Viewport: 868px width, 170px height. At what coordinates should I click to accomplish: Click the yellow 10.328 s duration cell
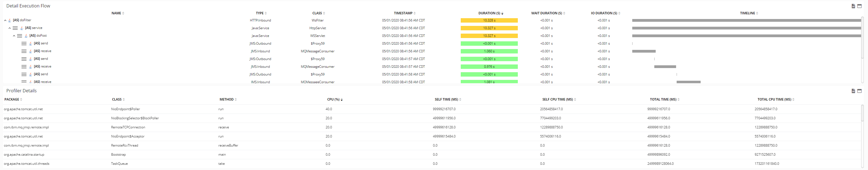click(489, 21)
